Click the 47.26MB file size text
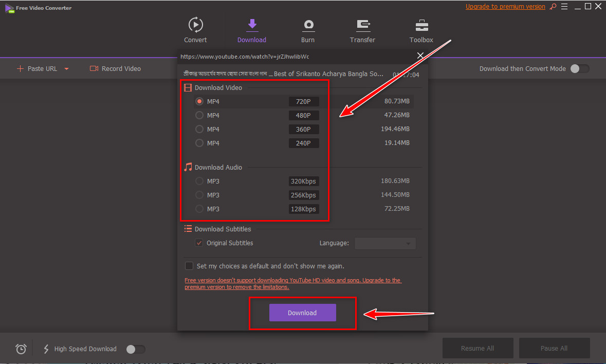 397,115
